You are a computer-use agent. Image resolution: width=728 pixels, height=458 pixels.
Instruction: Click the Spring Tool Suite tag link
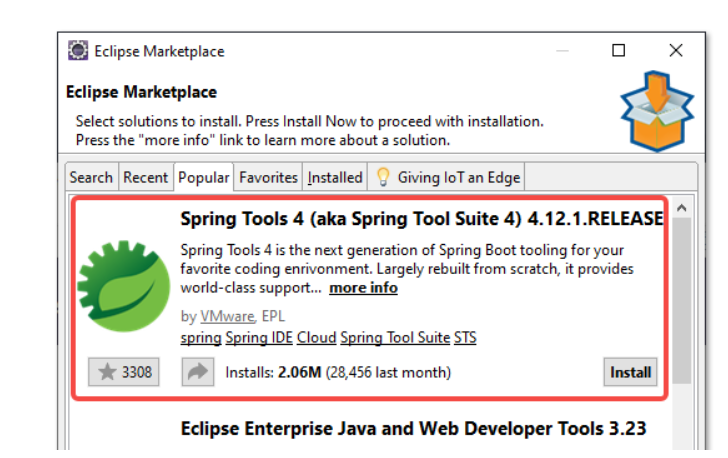(x=395, y=337)
